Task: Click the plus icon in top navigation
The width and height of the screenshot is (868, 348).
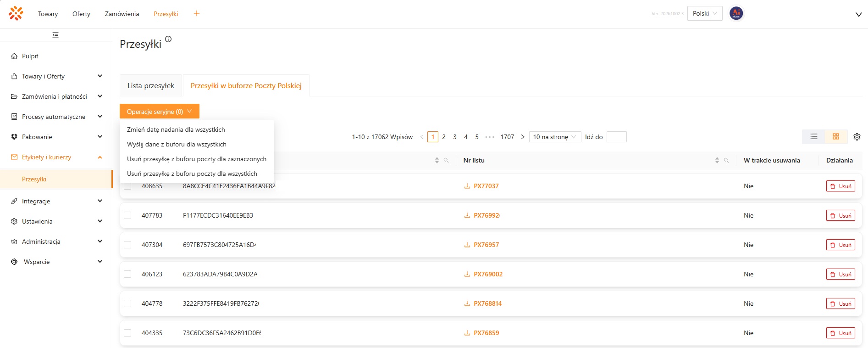Action: [x=197, y=14]
